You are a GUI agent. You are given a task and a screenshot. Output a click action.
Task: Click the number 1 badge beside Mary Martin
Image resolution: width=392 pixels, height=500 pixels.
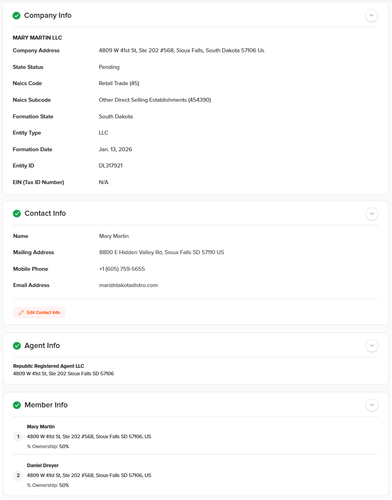18,436
